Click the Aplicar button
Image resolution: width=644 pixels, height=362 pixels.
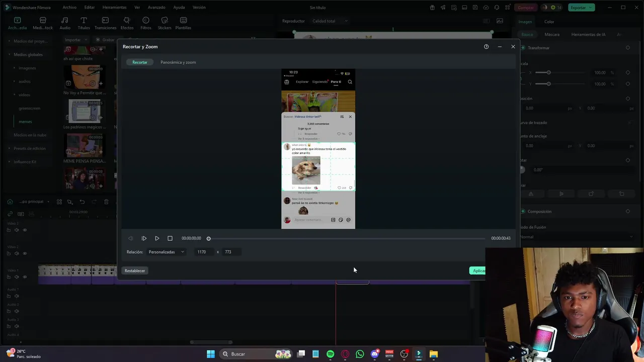(x=478, y=270)
